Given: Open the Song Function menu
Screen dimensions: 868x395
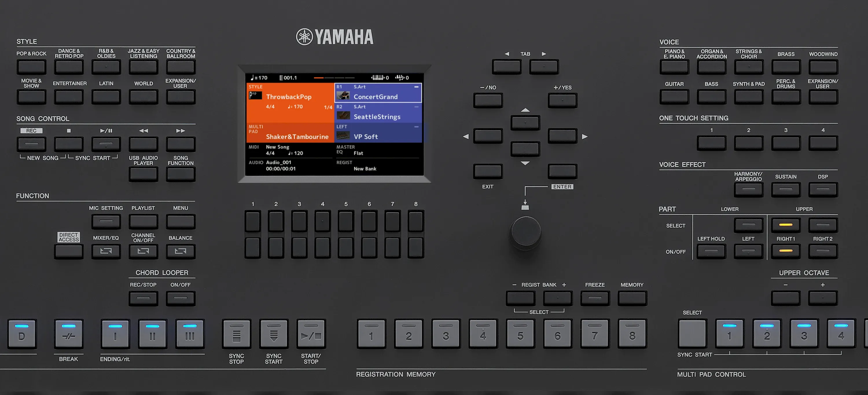Looking at the screenshot, I should (181, 174).
